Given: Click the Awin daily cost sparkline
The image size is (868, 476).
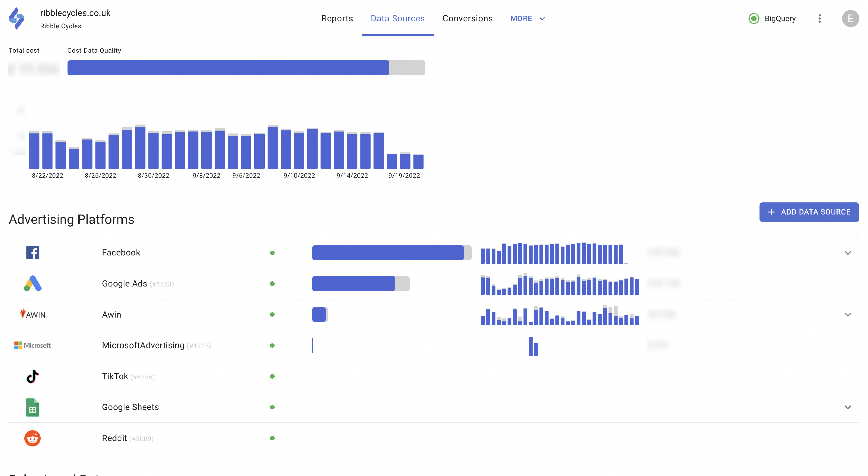Looking at the screenshot, I should pos(560,315).
